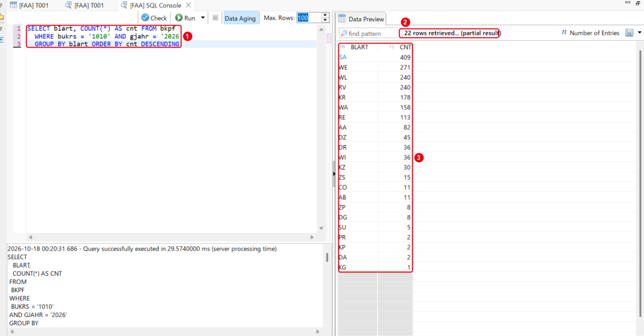Open dropdown arrow next to save icon
The image size is (644, 336).
click(x=640, y=33)
